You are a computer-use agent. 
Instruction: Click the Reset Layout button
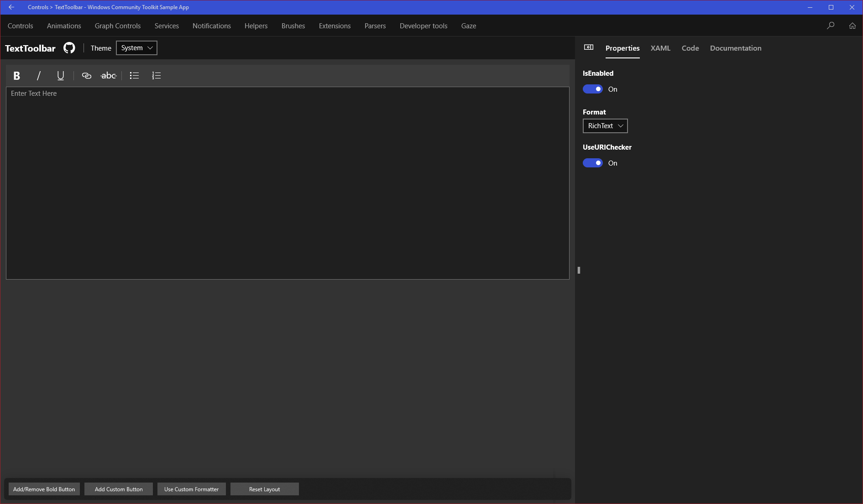265,489
